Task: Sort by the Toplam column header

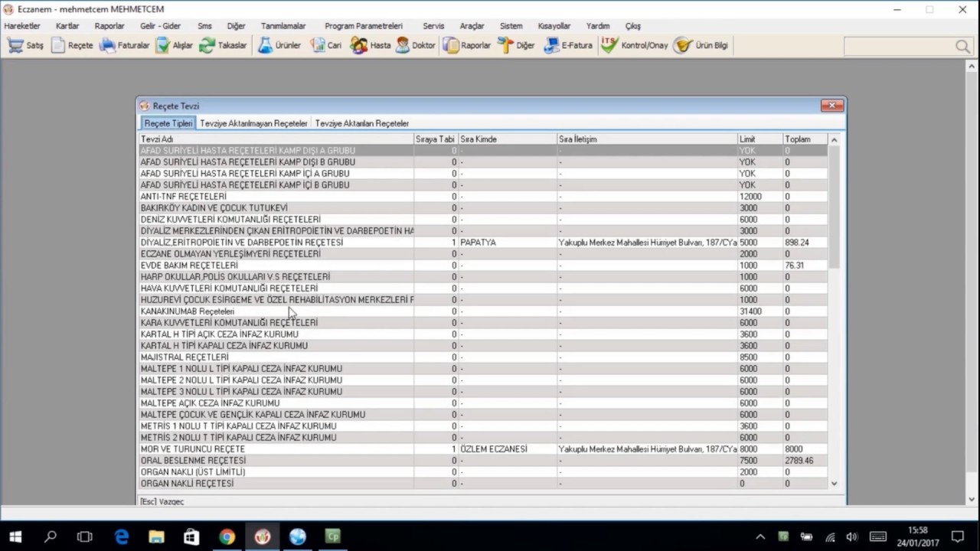Action: click(x=805, y=139)
